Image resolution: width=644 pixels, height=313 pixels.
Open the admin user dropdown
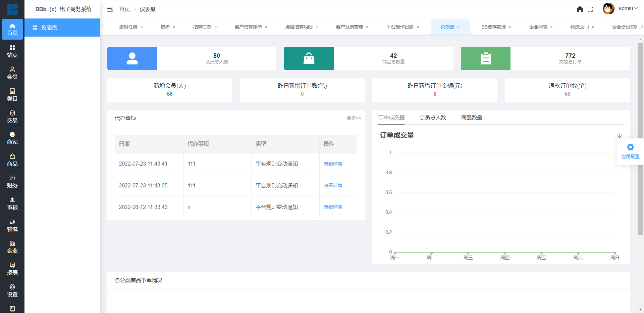pos(628,8)
